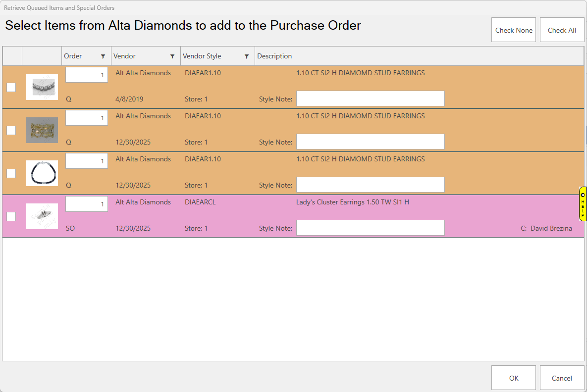The width and height of the screenshot is (587, 392).
Task: Click the Vendor column header label
Action: click(x=124, y=56)
